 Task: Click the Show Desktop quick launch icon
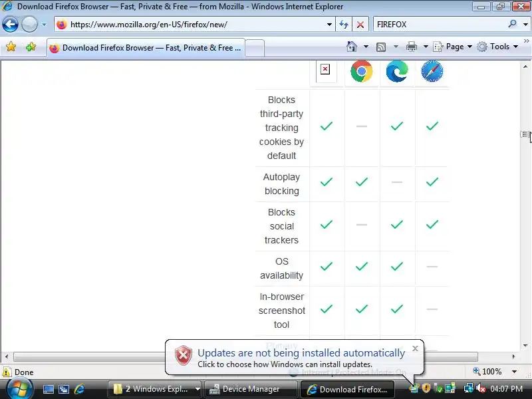click(48, 389)
